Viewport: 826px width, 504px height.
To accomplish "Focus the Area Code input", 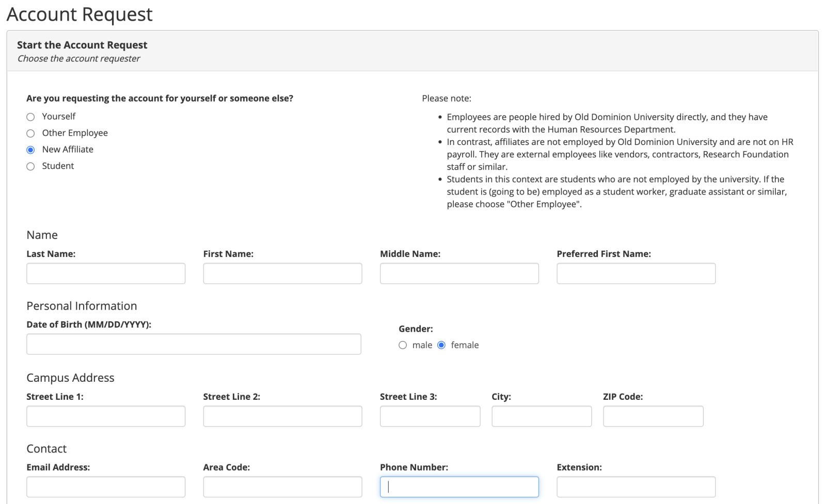I will coord(282,487).
